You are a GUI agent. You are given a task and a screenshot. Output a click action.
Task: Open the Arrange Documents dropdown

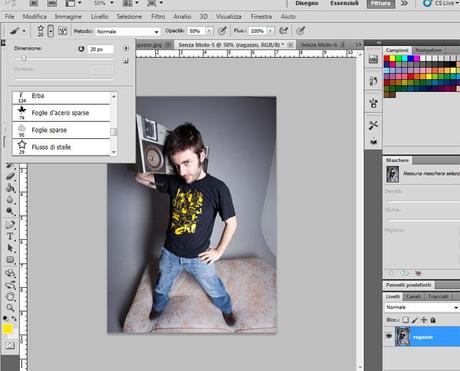pyautogui.click(x=131, y=3)
